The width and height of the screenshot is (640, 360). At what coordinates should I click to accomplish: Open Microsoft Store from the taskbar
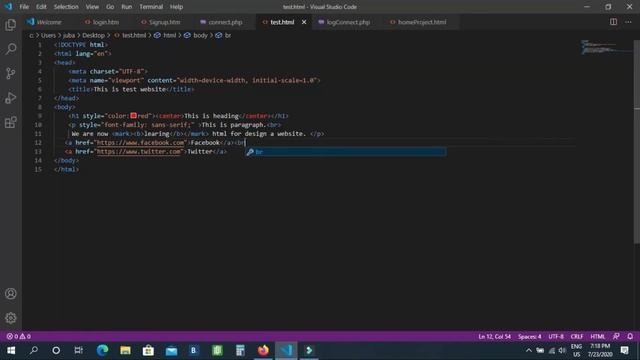(x=148, y=350)
